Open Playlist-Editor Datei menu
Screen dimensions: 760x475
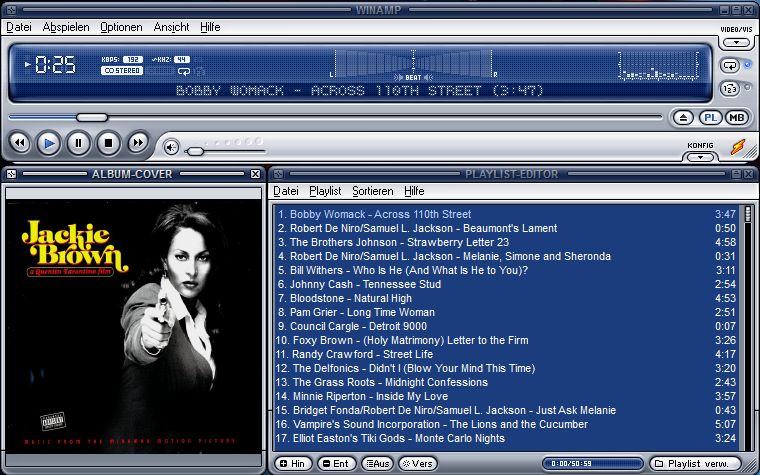tap(286, 191)
